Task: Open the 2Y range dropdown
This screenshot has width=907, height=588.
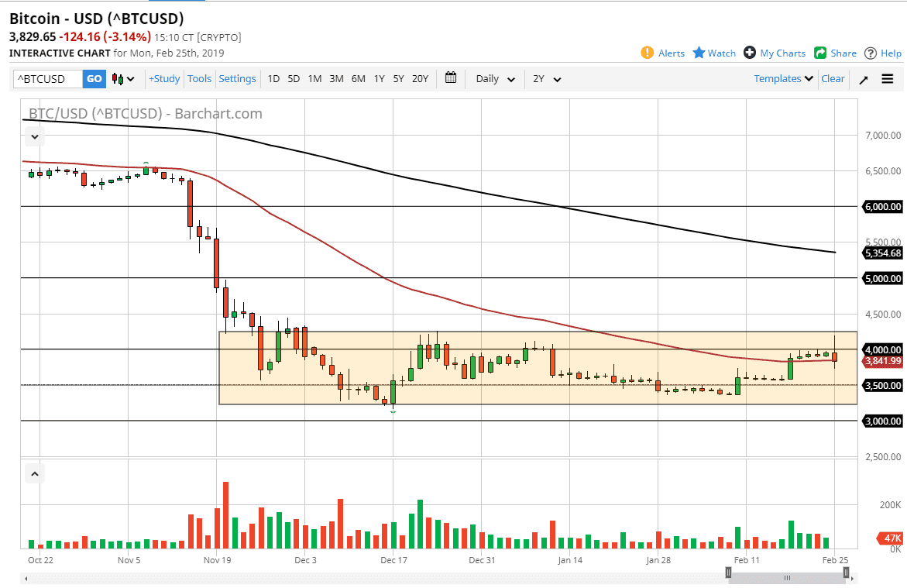Action: (x=545, y=78)
